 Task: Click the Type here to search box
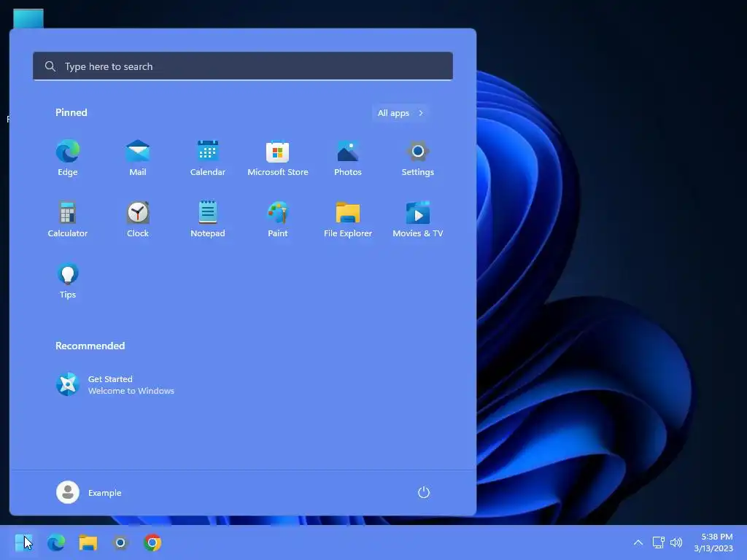[x=243, y=66]
